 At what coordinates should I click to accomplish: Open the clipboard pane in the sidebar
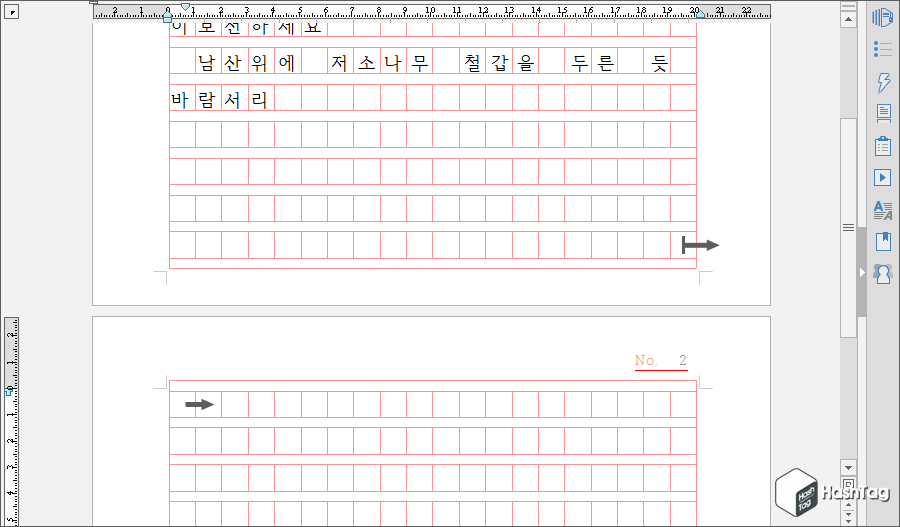coord(883,146)
